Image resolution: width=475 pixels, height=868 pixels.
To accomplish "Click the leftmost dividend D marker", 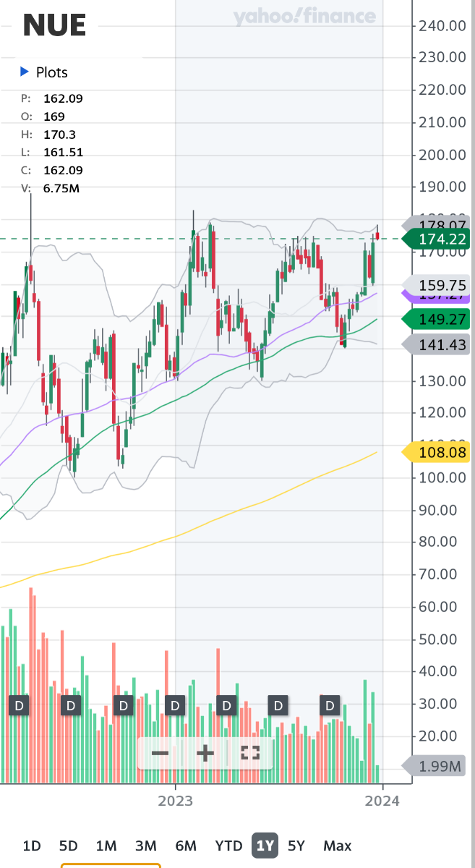I will click(19, 705).
